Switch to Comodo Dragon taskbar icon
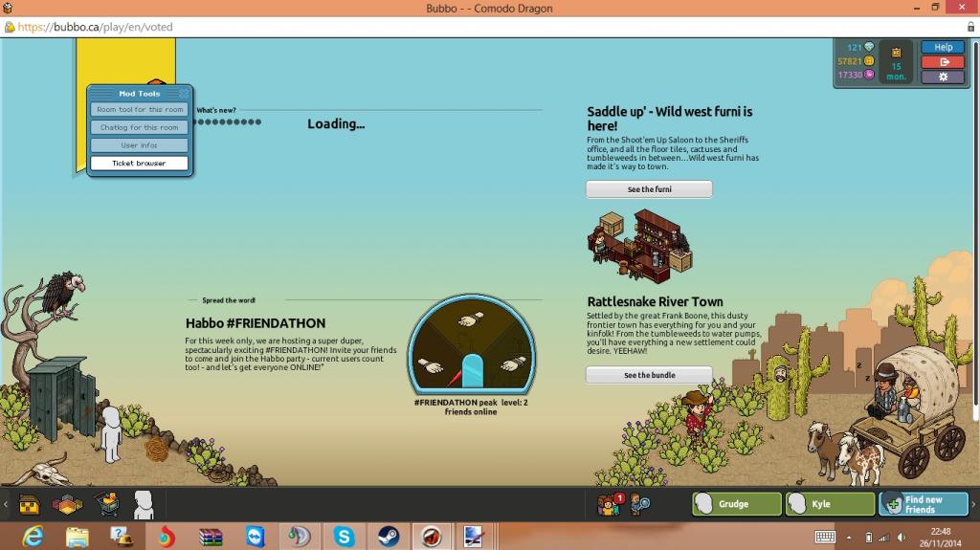This screenshot has height=550, width=980. (x=432, y=537)
